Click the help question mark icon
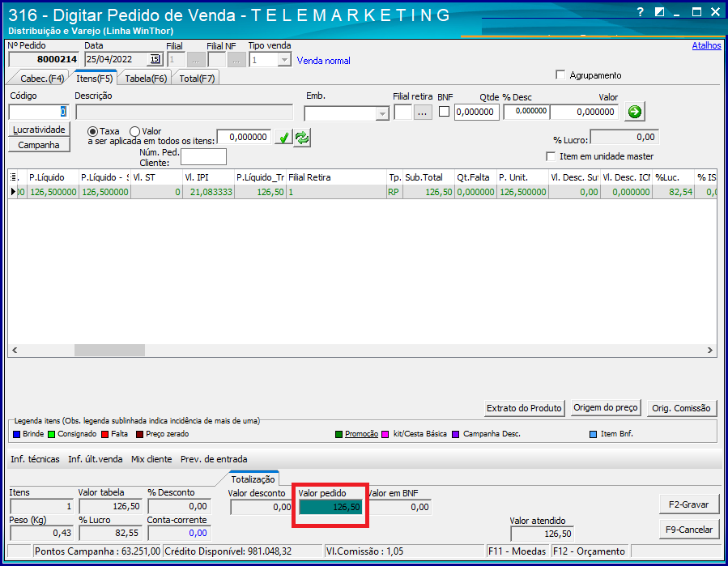Screen dimensions: 728x566 (x=641, y=12)
